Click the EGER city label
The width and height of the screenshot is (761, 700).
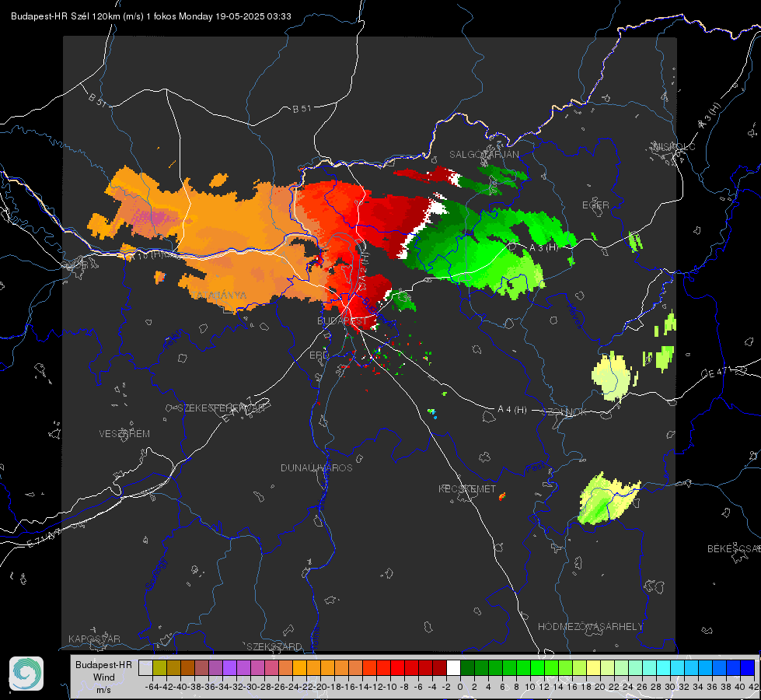[595, 205]
